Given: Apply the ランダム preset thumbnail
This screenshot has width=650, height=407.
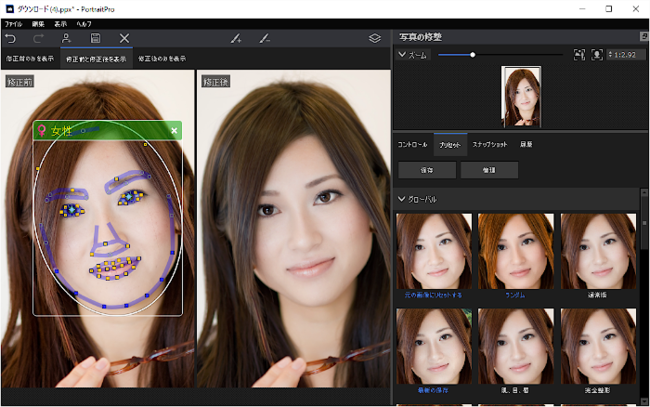Looking at the screenshot, I should pos(516,251).
